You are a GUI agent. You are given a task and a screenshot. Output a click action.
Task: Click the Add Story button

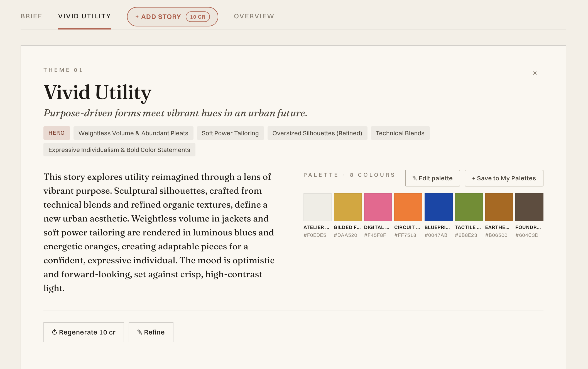173,17
